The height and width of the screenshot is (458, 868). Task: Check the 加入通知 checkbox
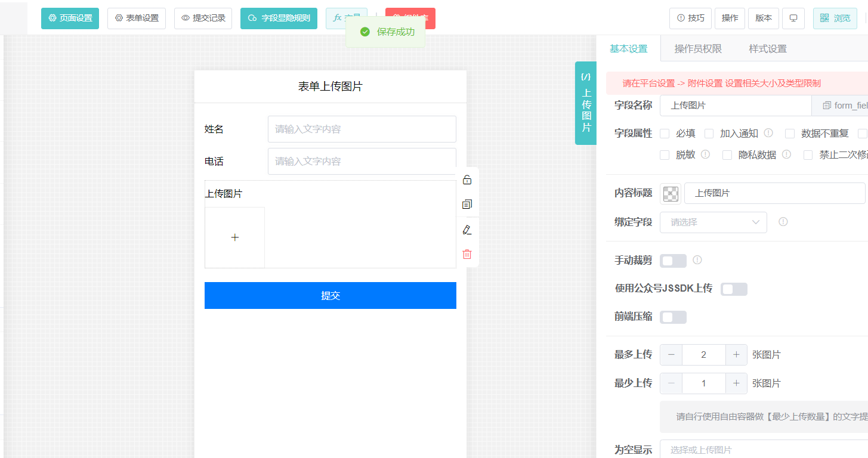pyautogui.click(x=709, y=134)
